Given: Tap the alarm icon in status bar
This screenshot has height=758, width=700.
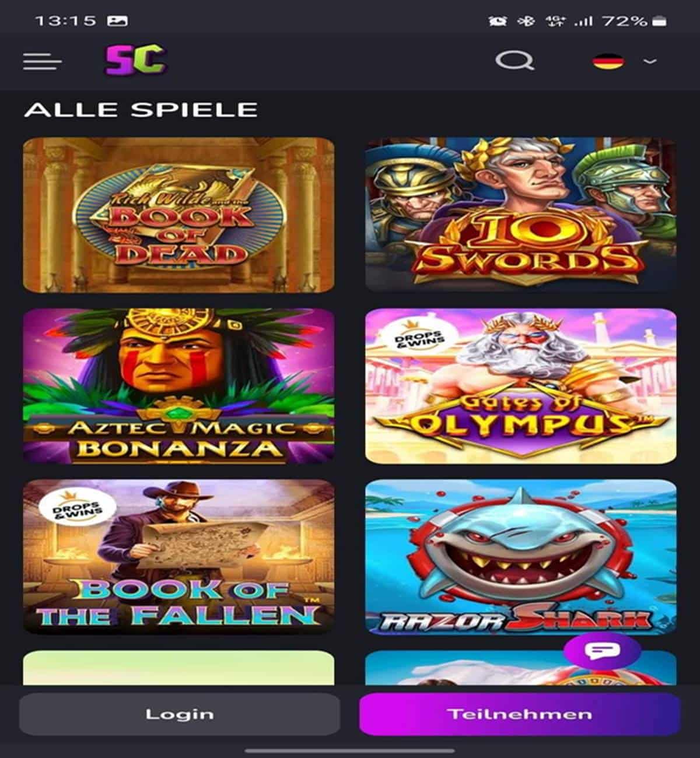Looking at the screenshot, I should [x=498, y=22].
